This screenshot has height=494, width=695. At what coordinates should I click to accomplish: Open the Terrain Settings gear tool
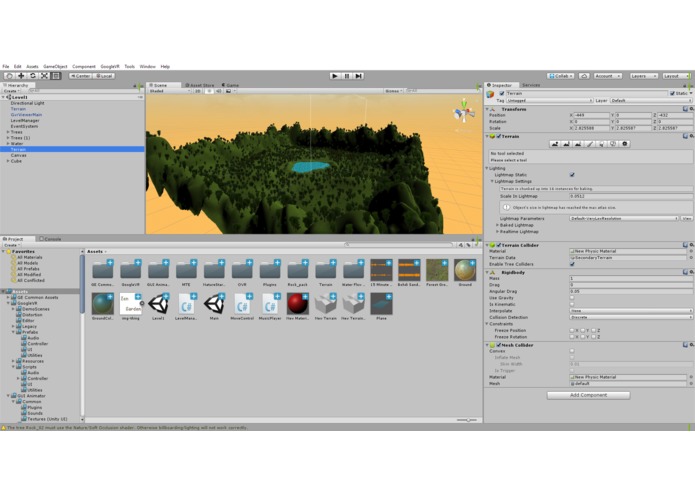coord(625,144)
